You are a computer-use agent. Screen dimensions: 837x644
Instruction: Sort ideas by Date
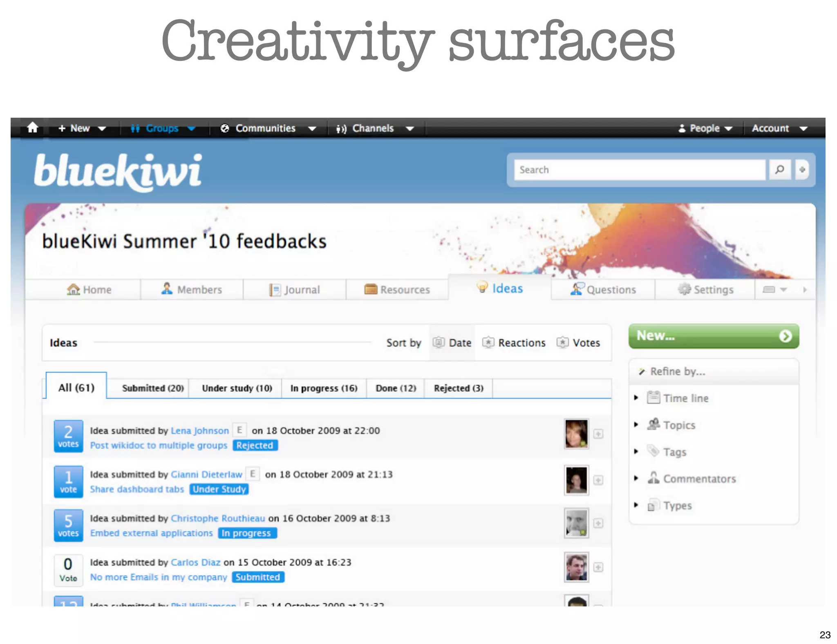pos(452,342)
